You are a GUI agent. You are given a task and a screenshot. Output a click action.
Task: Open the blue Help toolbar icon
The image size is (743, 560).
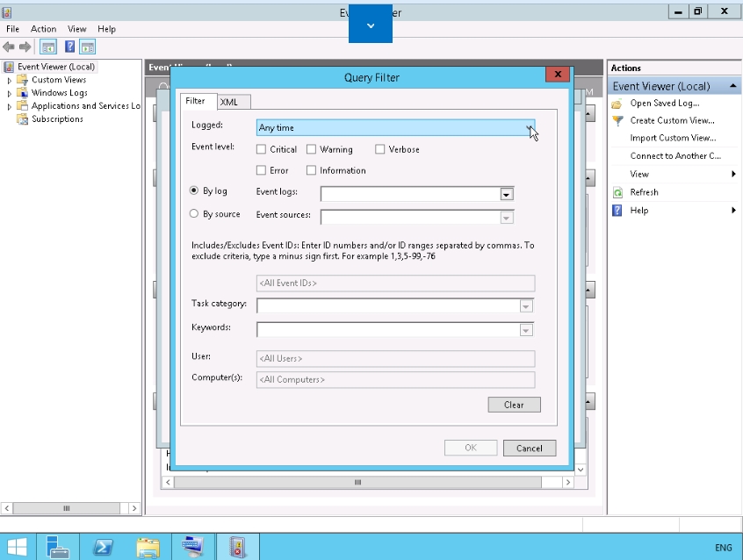click(x=69, y=47)
